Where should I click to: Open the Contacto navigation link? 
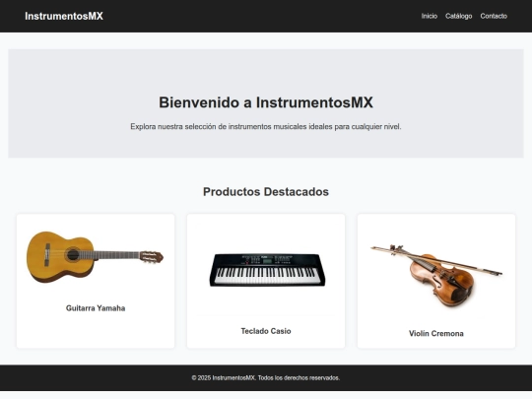click(494, 16)
